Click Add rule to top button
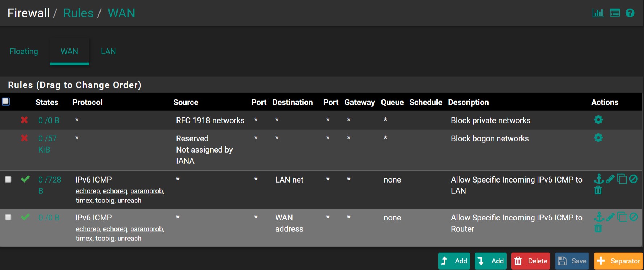This screenshot has width=644, height=270. [454, 261]
